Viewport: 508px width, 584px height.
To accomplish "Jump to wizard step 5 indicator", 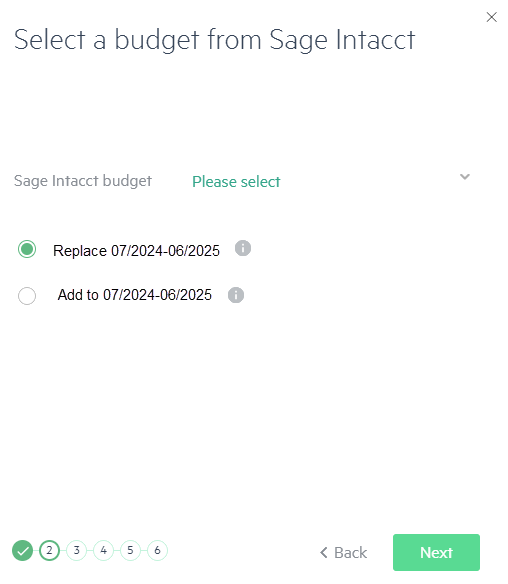I will click(130, 550).
